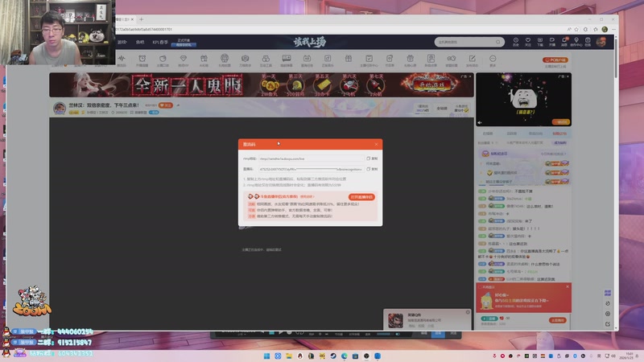Viewport: 644px width, 362px height.
Task: Click the orange open-companion button in the dialog
Action: [361, 197]
